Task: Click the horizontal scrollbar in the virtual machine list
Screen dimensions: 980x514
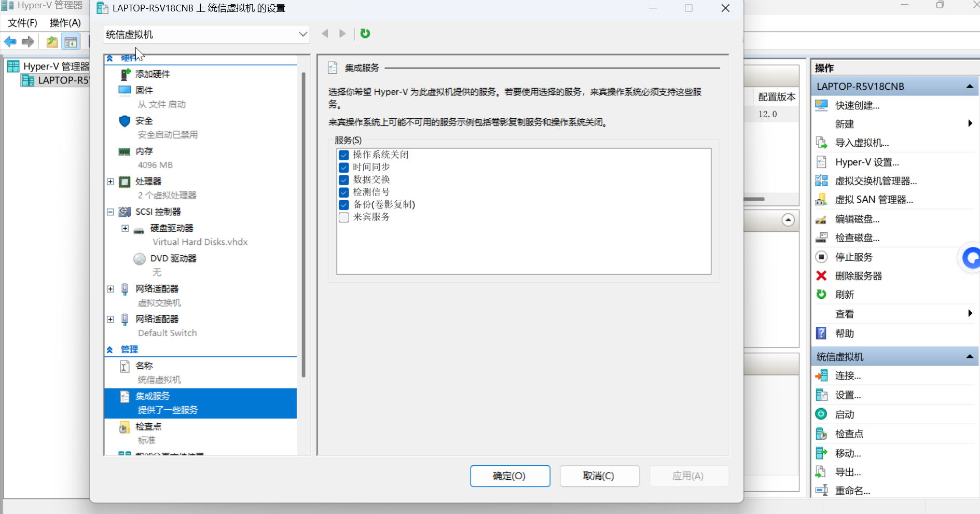Action: click(754, 199)
